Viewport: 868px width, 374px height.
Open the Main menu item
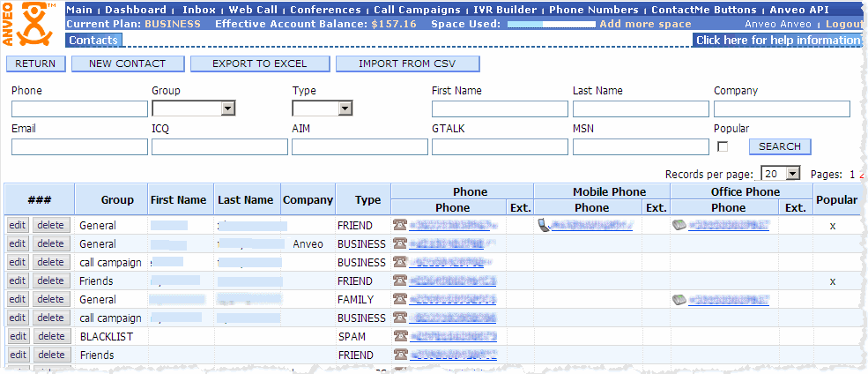click(x=79, y=10)
